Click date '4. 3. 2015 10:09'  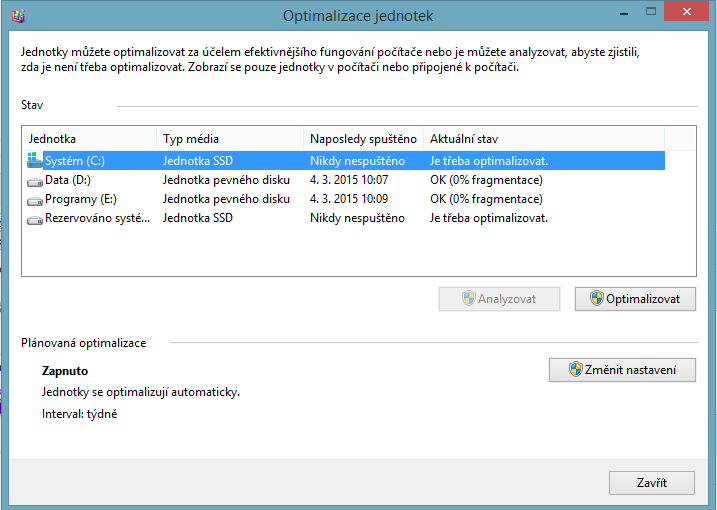point(349,199)
